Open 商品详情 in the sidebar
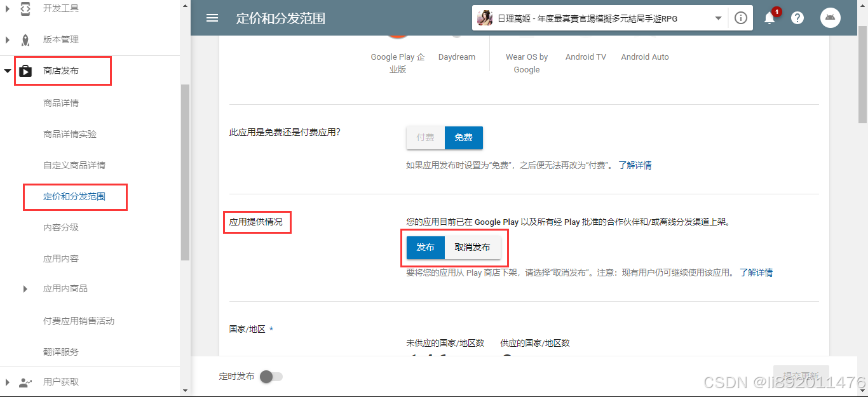868x397 pixels. coord(61,103)
